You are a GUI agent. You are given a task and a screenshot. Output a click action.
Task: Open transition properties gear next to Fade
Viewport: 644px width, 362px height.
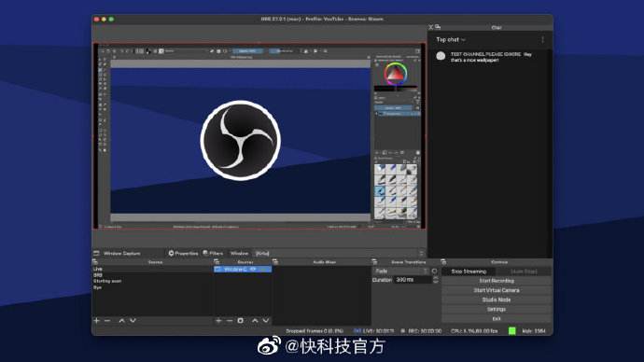point(435,271)
